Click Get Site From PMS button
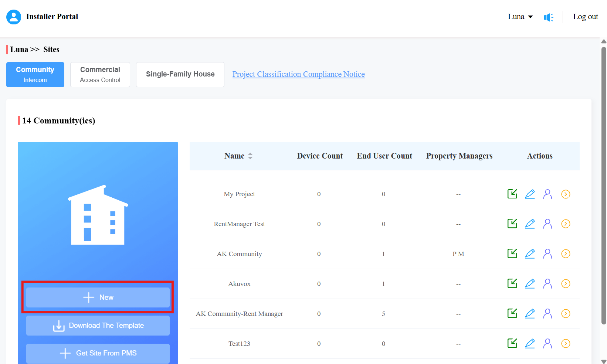Screen dimensions: 607x364 (x=98, y=353)
